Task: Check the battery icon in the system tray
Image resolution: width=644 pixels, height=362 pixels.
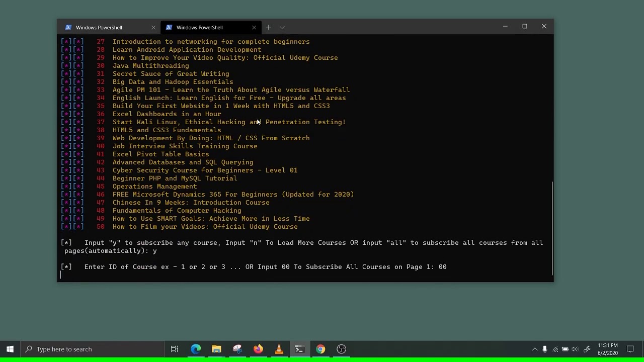Action: (x=565, y=349)
